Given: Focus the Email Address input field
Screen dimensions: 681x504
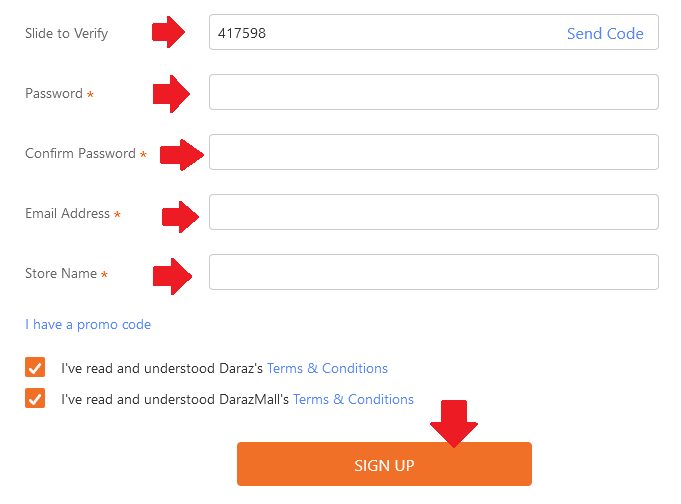Looking at the screenshot, I should [x=433, y=212].
